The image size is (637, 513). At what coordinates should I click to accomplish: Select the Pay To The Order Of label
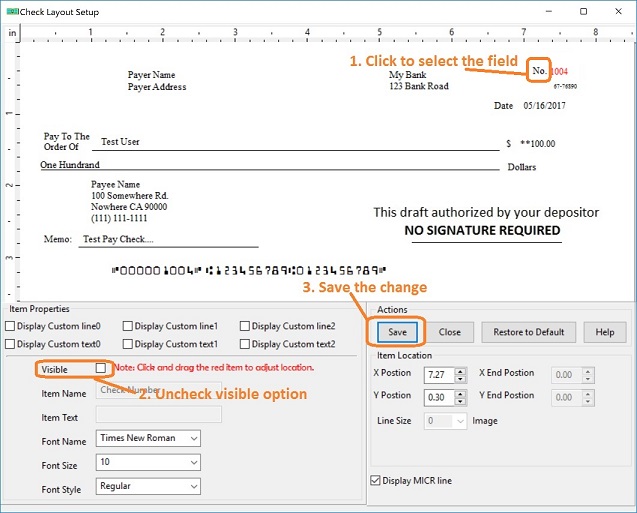[x=67, y=141]
